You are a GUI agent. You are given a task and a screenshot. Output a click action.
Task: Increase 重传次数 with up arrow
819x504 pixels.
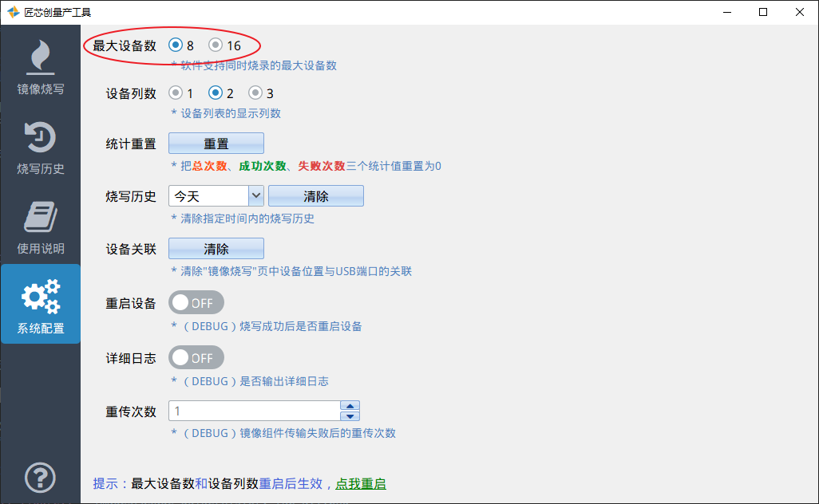[350, 405]
